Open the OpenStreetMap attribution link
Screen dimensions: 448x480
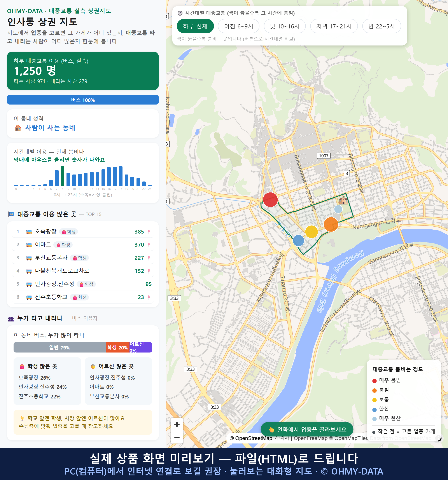click(251, 438)
